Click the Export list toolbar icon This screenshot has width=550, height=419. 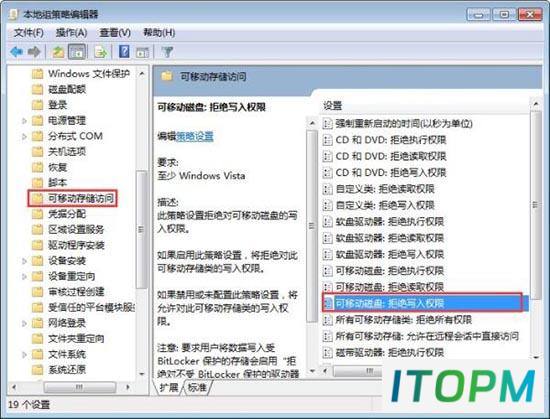pyautogui.click(x=101, y=52)
